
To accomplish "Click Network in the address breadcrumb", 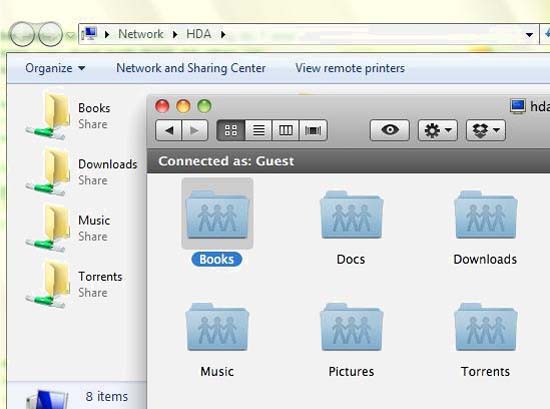I will 141,34.
